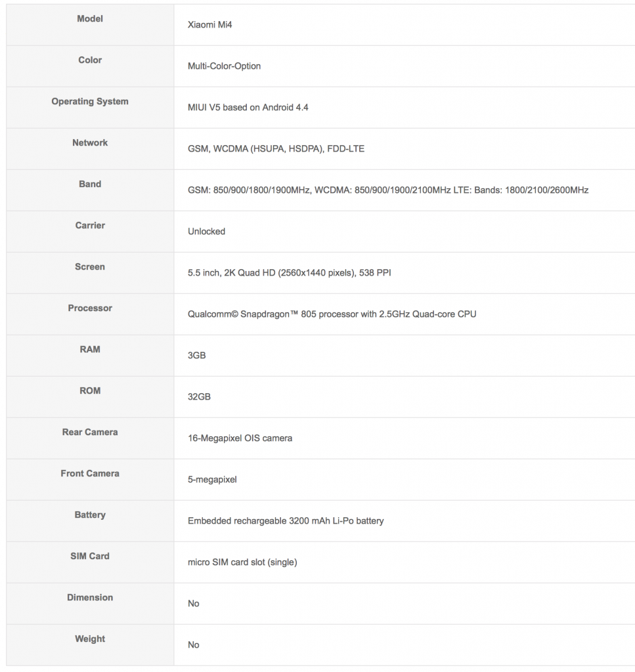The image size is (635, 672).
Task: Click the 16-Megapixel OIS camera text
Action: point(240,438)
